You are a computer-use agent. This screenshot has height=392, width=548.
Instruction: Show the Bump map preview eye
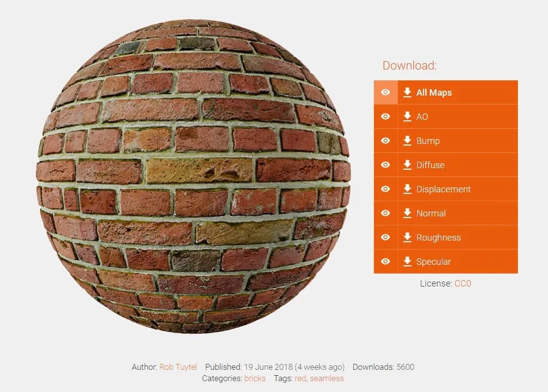(x=386, y=141)
